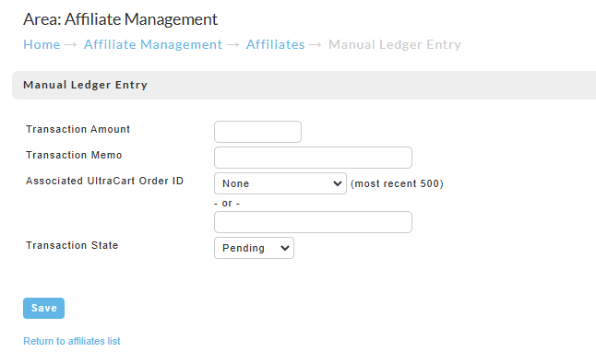
Task: Open the Associated UltraCart Order ID dropdown showing None
Action: (280, 183)
